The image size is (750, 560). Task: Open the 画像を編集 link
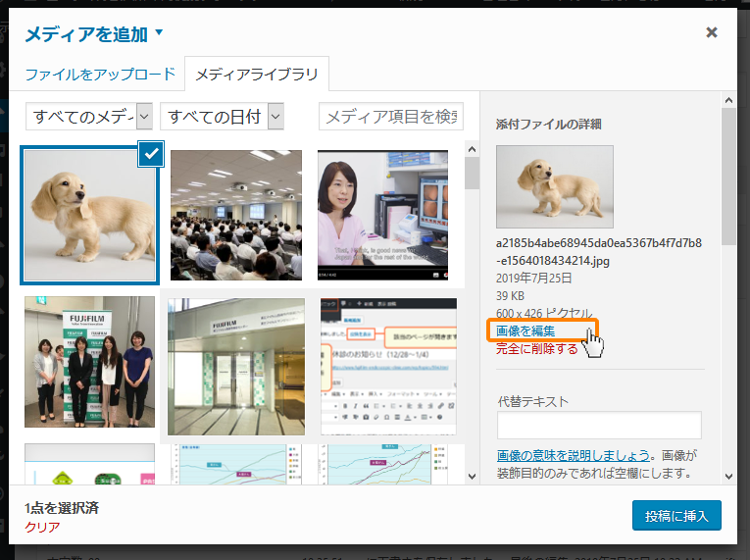(525, 331)
